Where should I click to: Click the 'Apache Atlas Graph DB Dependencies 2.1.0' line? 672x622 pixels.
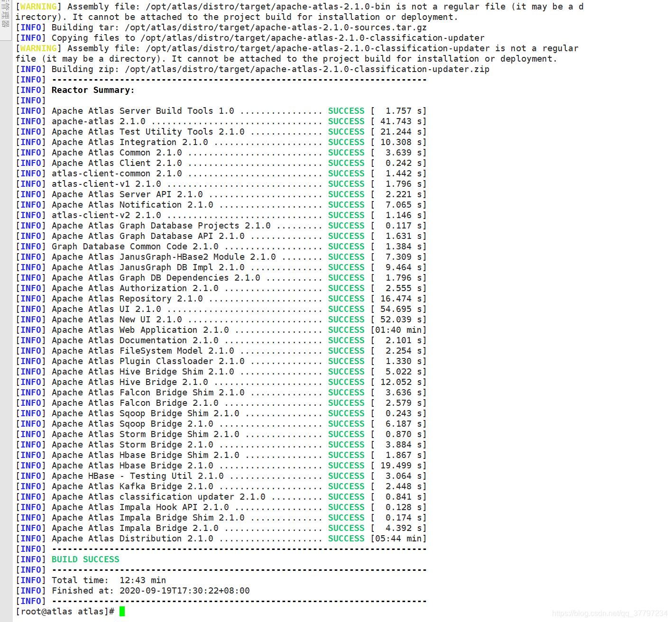221,278
